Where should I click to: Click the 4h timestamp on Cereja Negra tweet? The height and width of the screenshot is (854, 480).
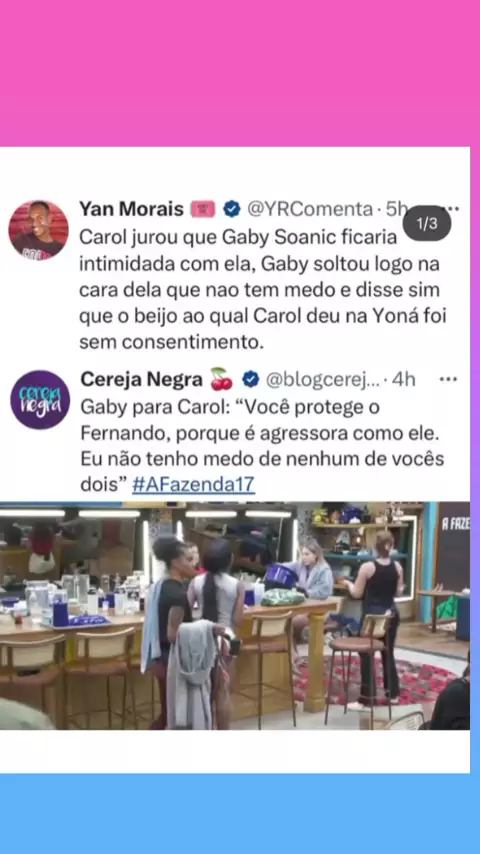pos(403,379)
